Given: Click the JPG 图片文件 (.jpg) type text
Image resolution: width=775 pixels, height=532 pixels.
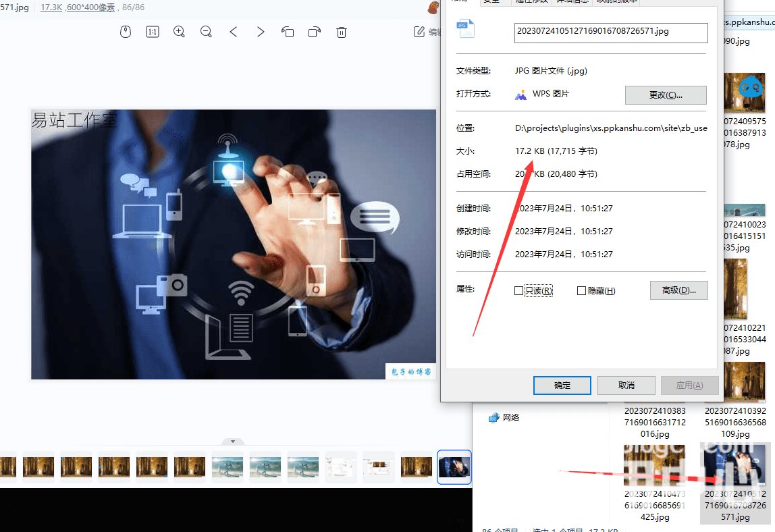Looking at the screenshot, I should 551,71.
